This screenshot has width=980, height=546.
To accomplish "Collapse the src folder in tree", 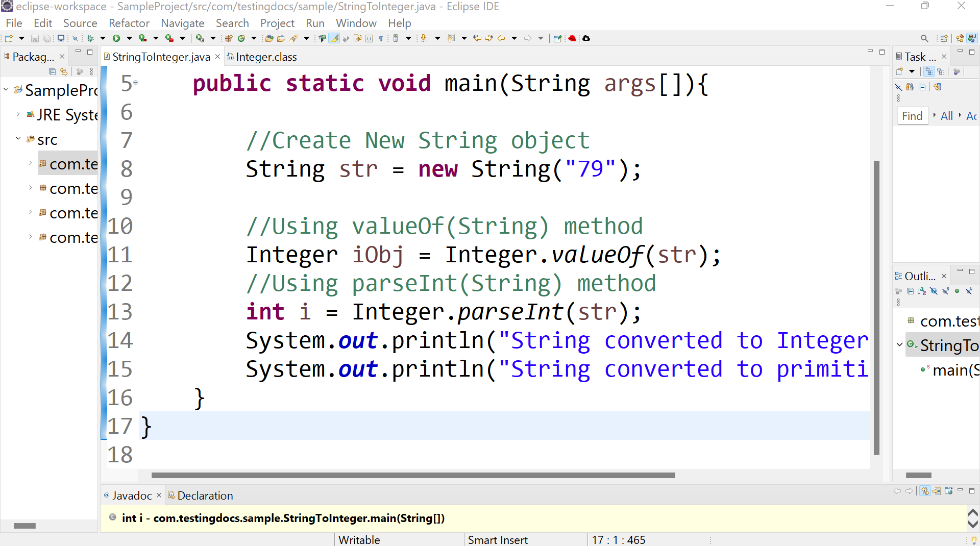I will pyautogui.click(x=18, y=139).
